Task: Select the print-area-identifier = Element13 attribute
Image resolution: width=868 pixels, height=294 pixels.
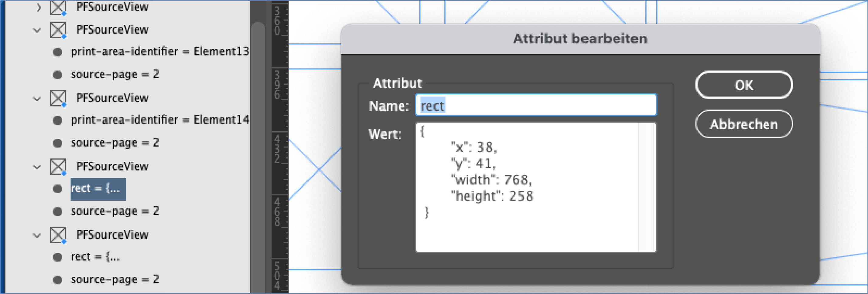Action: pos(159,52)
